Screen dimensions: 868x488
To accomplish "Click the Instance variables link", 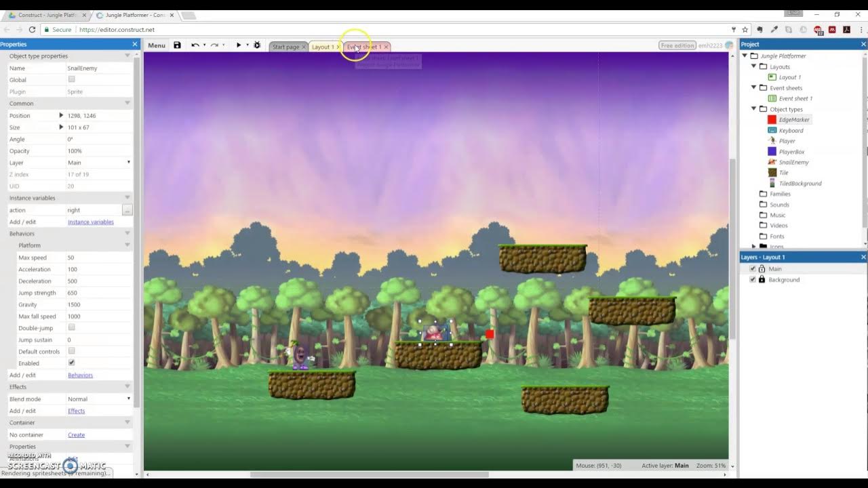I will click(x=91, y=222).
